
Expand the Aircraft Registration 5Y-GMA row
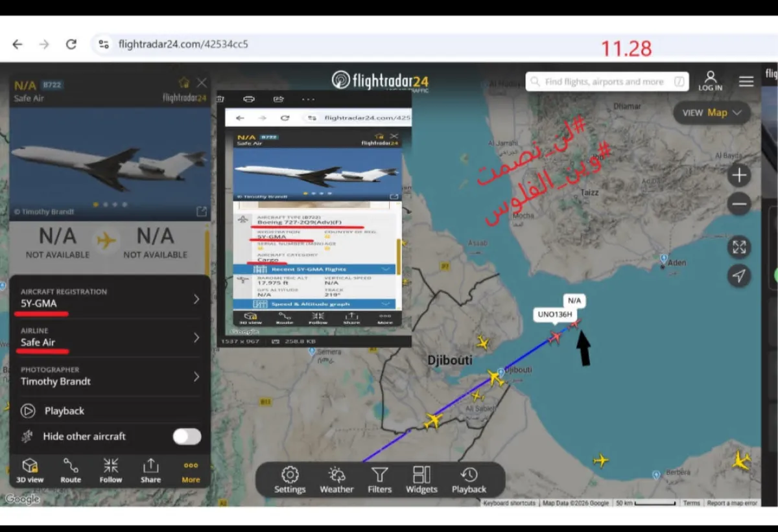(x=110, y=299)
